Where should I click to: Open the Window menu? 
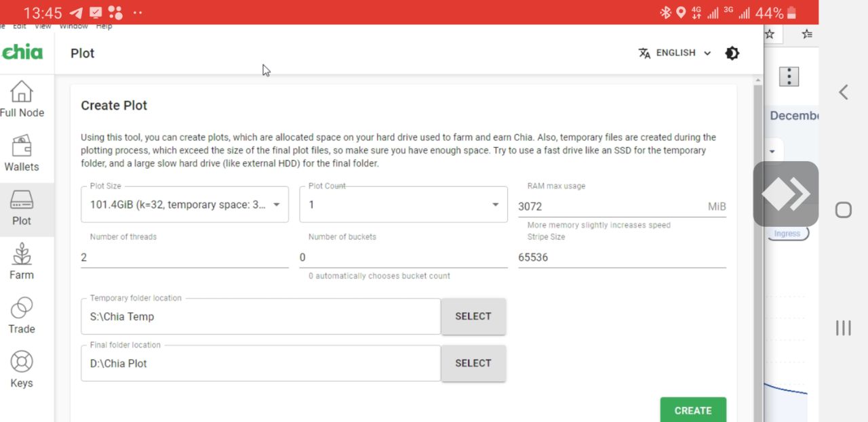coord(73,26)
